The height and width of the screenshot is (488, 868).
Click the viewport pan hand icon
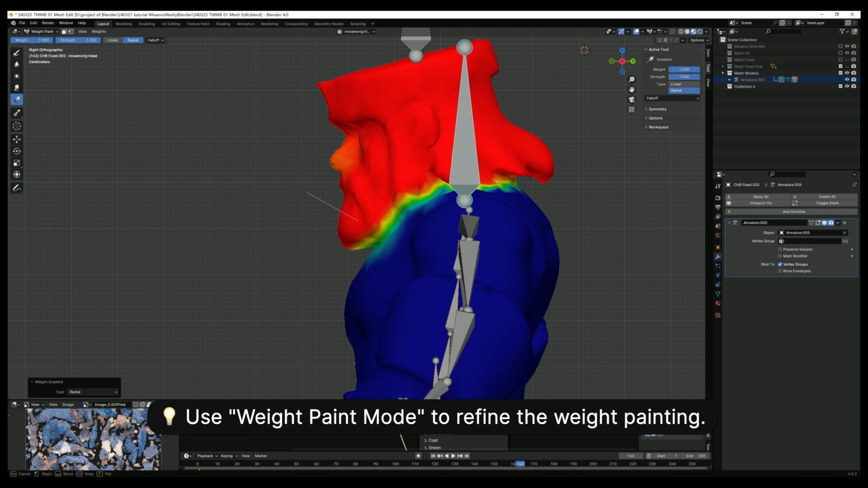(x=632, y=89)
